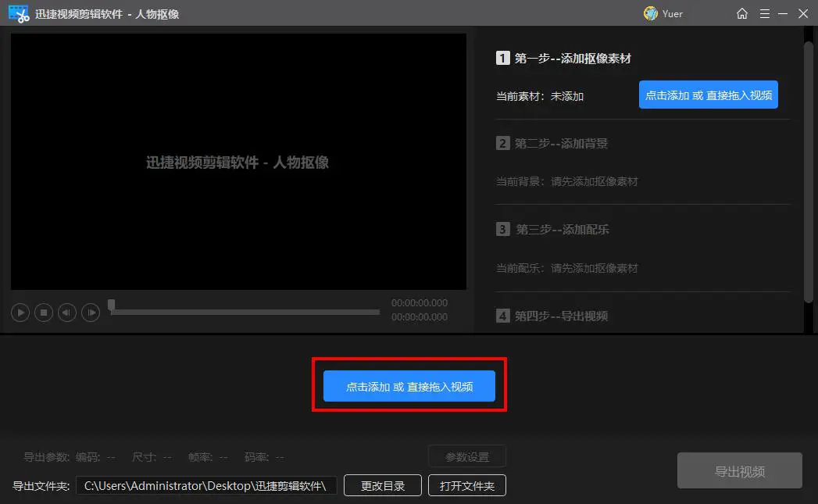818x504 pixels.
Task: Click the blue 点击添加 button in step one
Action: point(708,95)
